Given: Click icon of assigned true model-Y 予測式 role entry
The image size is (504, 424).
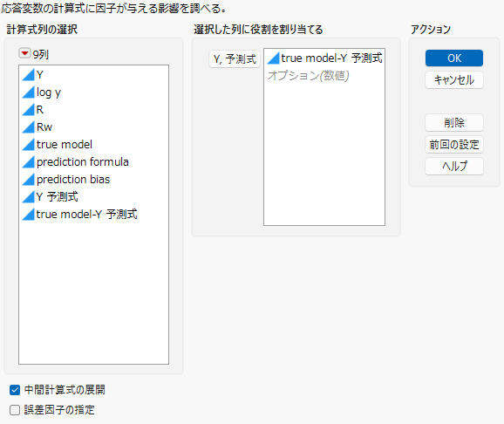Looking at the screenshot, I should point(273,58).
